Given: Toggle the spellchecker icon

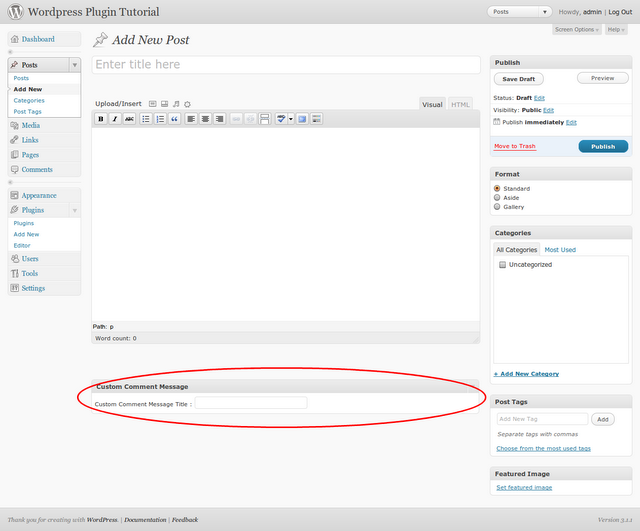Looking at the screenshot, I should coord(281,119).
